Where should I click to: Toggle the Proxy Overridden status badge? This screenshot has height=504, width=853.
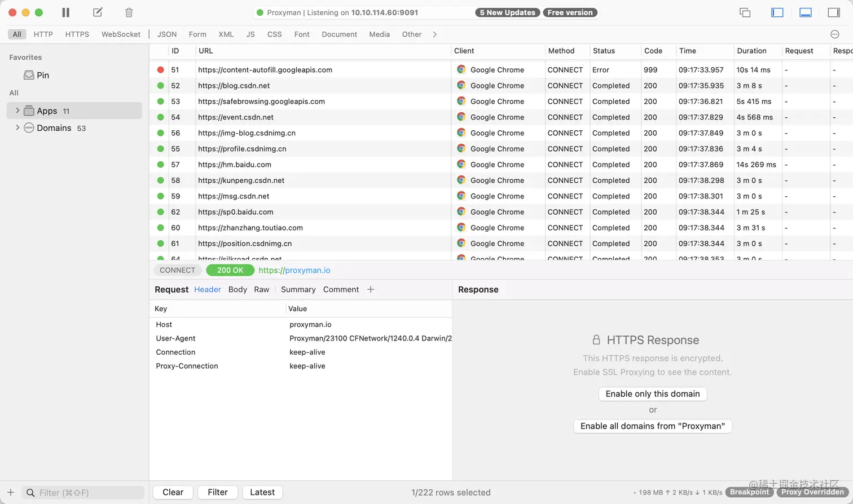pyautogui.click(x=813, y=492)
